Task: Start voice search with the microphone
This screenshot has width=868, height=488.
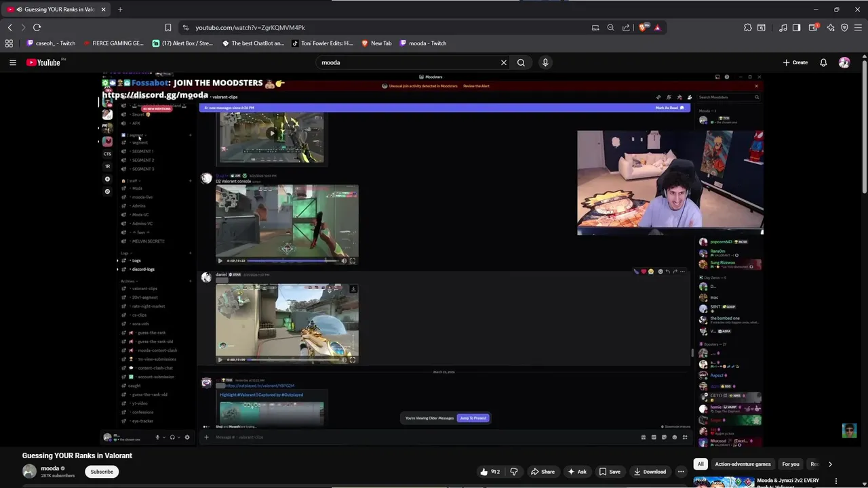Action: [x=545, y=62]
